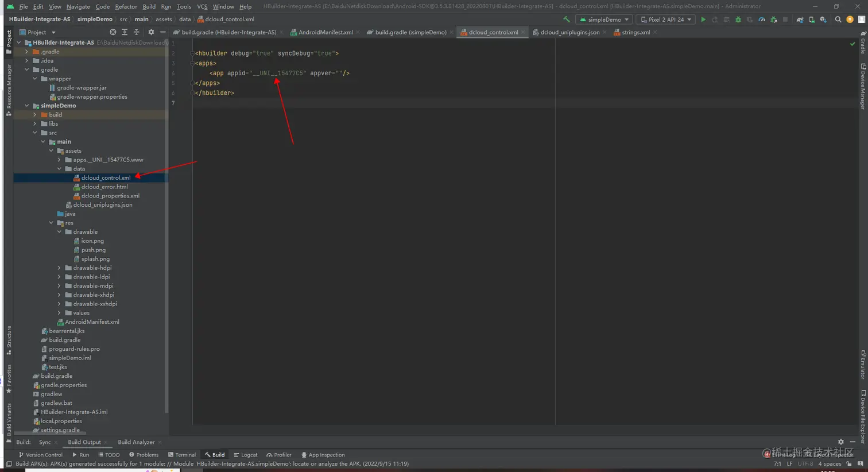Viewport: 868px width, 472px height.
Task: Open the Sync tab in Build panel
Action: [45, 442]
